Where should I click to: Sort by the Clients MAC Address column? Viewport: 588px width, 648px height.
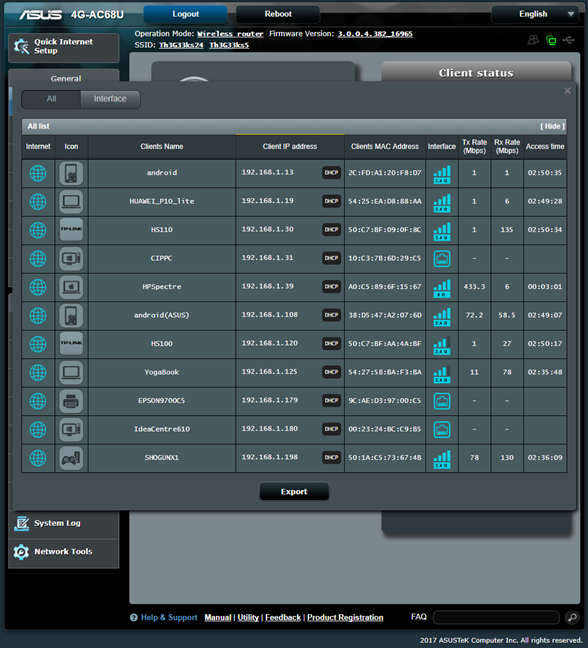coord(385,147)
